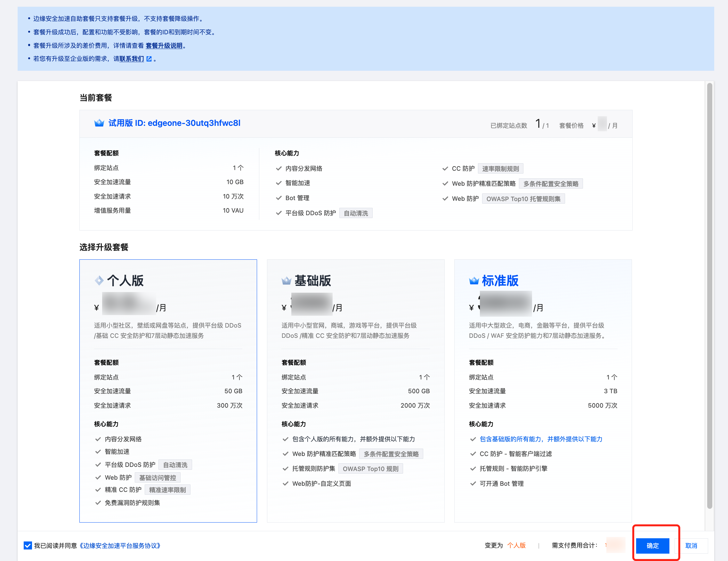Click the 取消 cancel button
728x561 pixels.
[691, 546]
